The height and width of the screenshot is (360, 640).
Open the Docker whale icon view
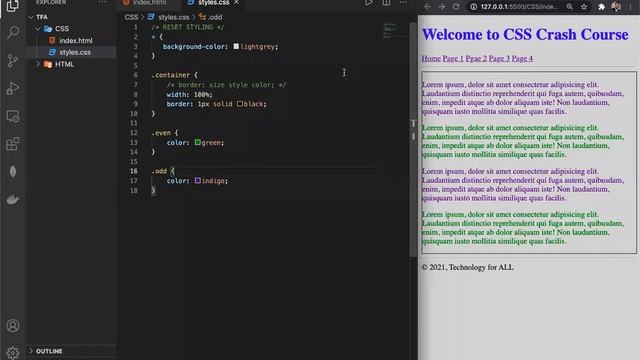pyautogui.click(x=13, y=200)
